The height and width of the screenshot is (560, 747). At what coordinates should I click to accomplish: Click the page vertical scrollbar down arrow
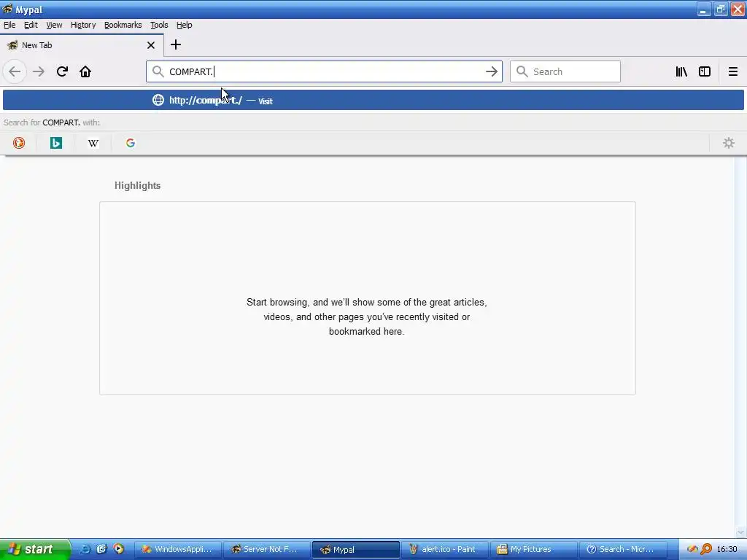pyautogui.click(x=740, y=532)
